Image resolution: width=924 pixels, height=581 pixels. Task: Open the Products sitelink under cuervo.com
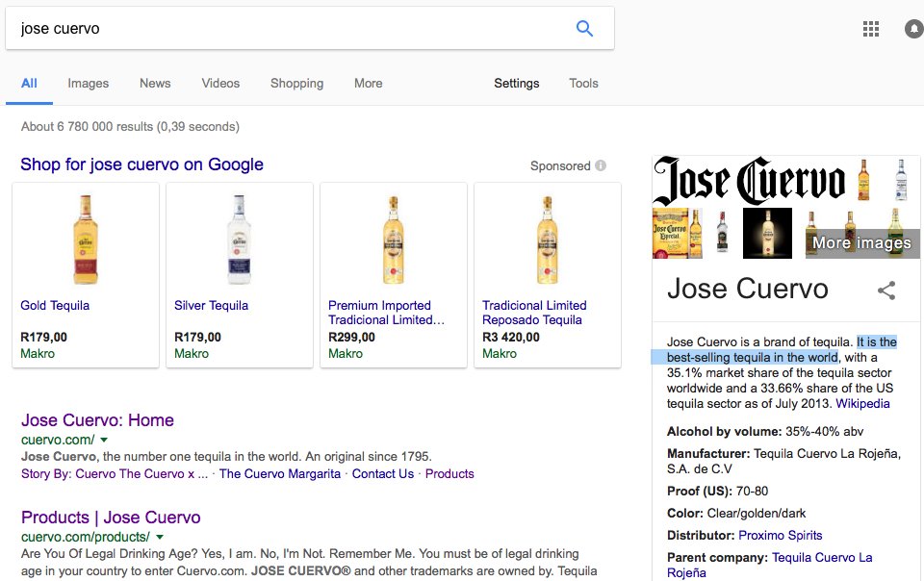449,474
